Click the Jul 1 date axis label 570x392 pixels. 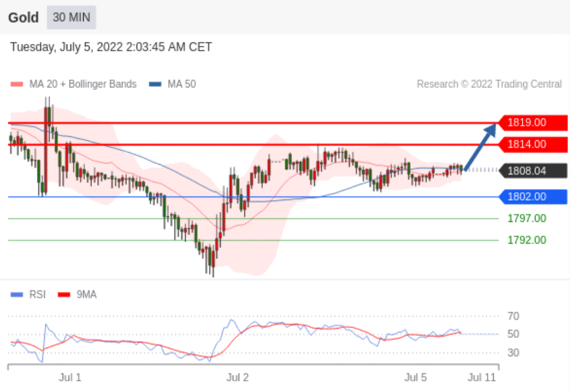[70, 378]
